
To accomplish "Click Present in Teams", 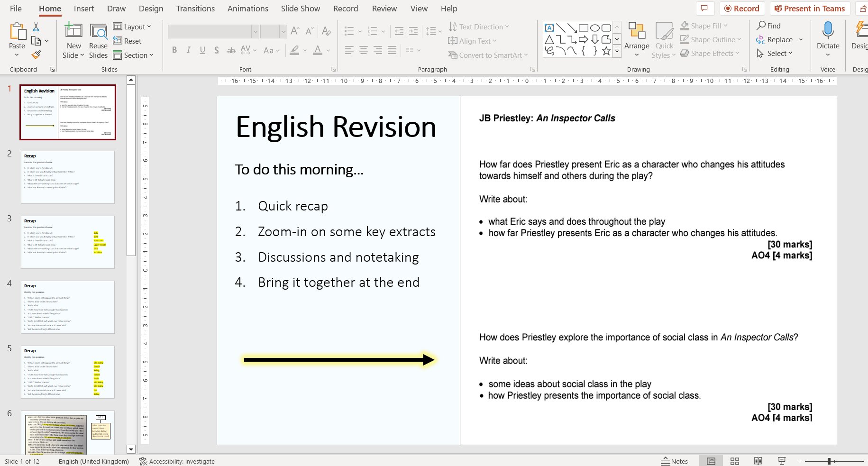I will pos(810,8).
